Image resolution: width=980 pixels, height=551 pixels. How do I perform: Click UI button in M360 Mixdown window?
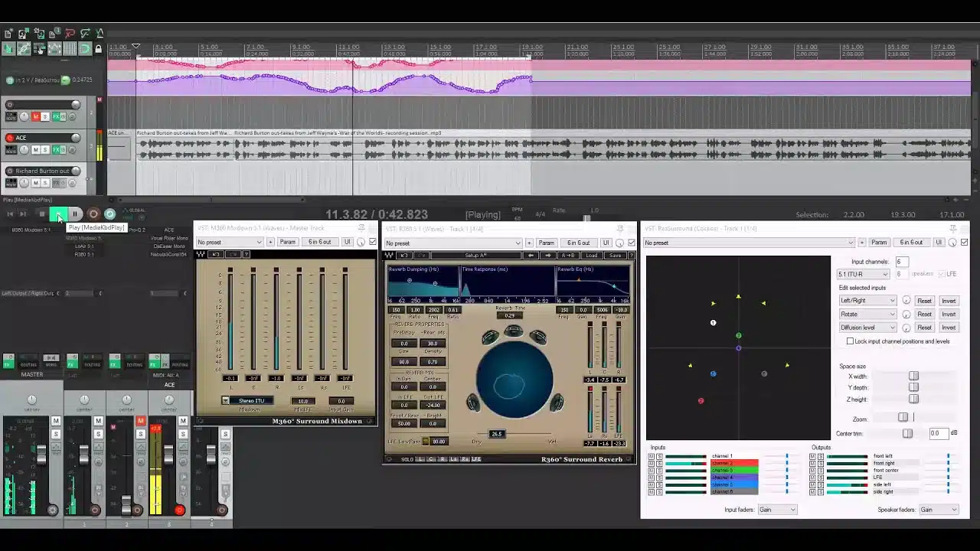coord(347,242)
